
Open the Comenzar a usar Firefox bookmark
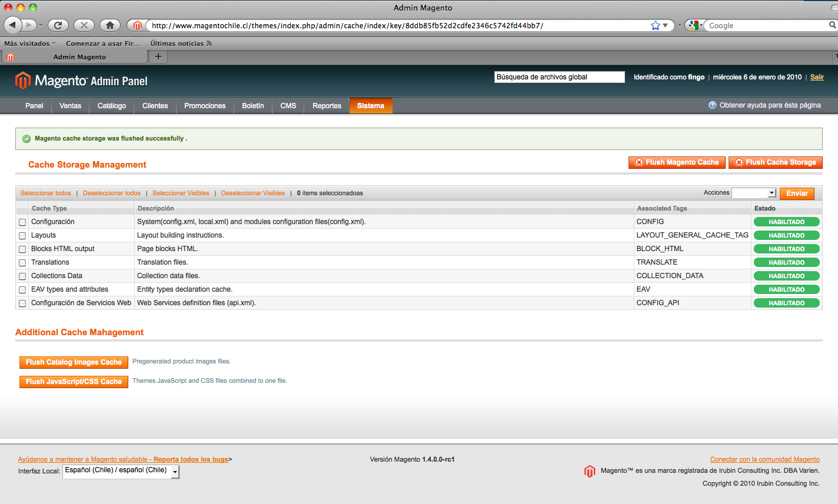point(103,44)
